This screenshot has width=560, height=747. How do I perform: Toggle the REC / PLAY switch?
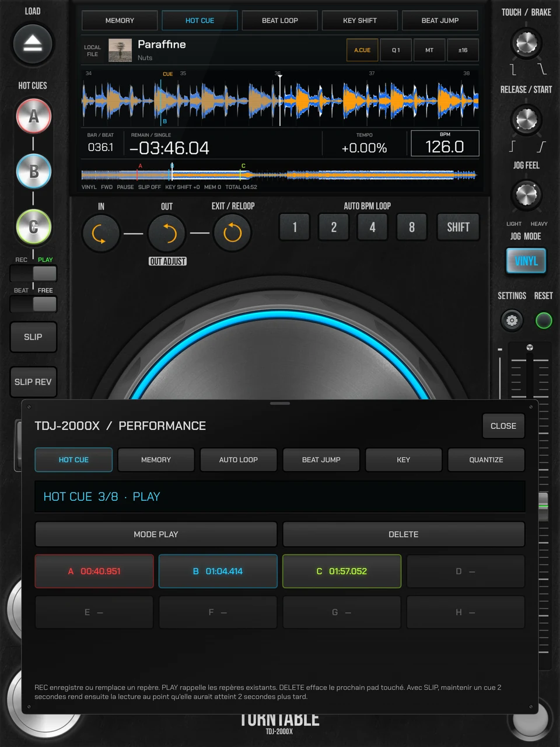(x=33, y=273)
